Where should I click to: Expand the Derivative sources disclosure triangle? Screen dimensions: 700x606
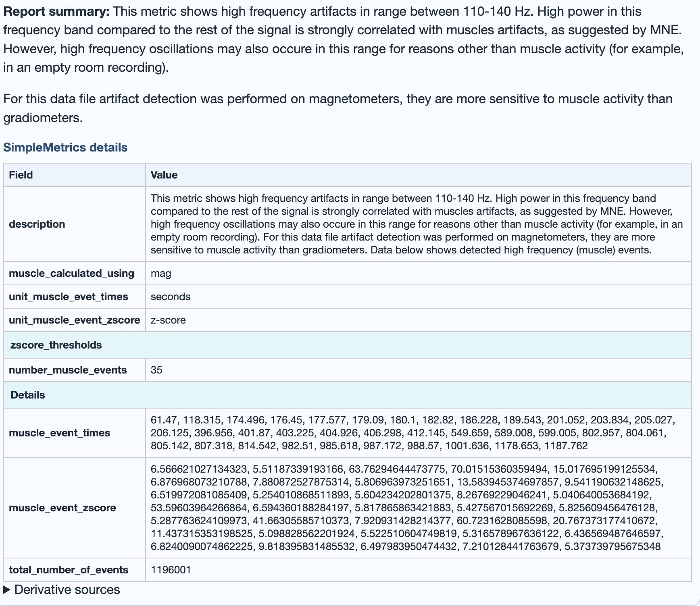[x=7, y=590]
